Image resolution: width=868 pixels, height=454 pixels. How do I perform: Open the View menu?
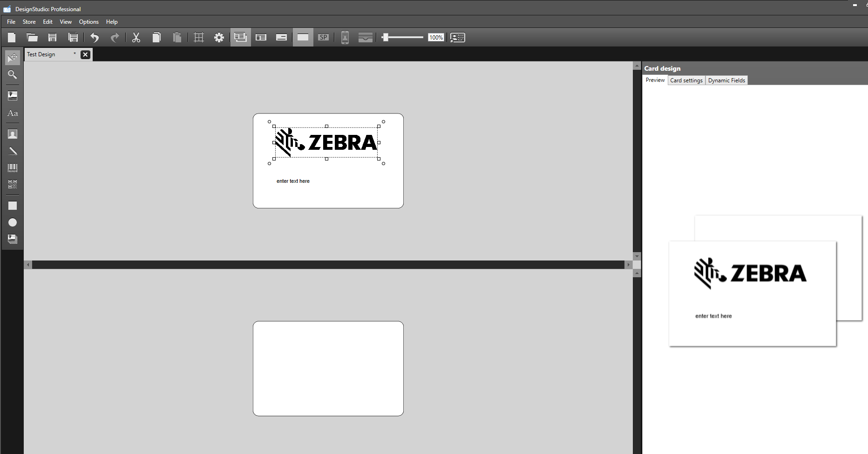pyautogui.click(x=66, y=22)
